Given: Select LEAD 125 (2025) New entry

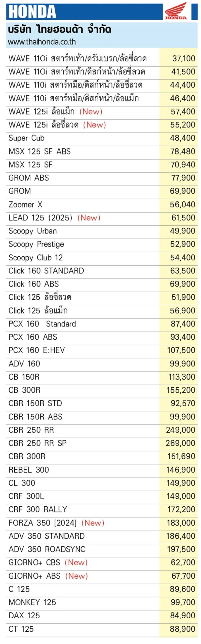Looking at the screenshot, I should [x=54, y=218].
